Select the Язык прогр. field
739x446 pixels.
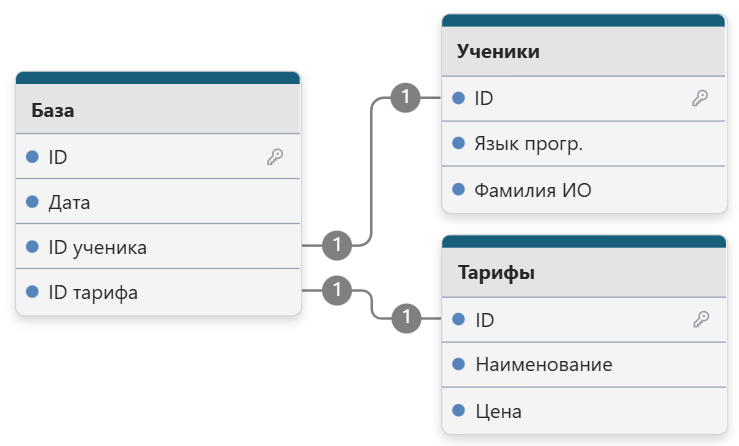583,143
